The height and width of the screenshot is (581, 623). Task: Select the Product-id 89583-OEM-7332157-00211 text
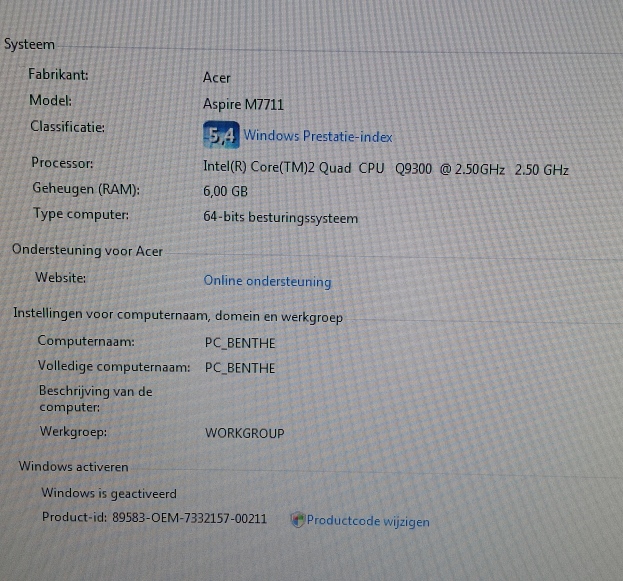(x=155, y=518)
